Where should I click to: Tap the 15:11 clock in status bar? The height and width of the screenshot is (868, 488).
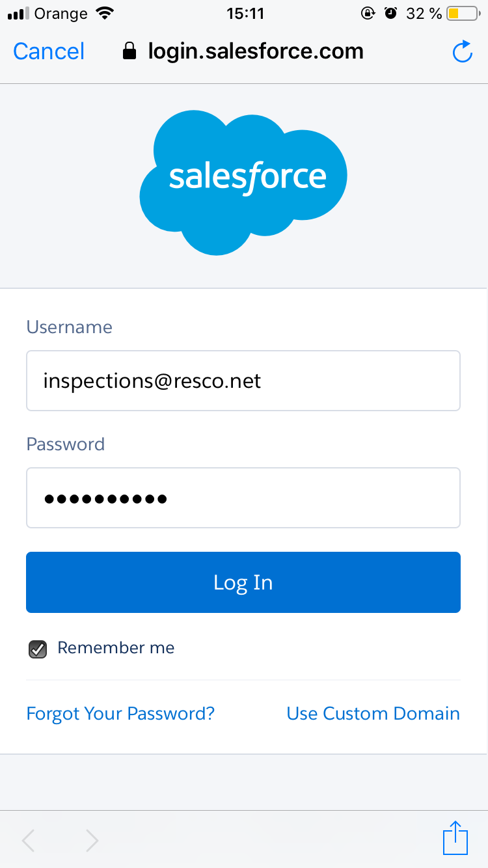pos(245,13)
